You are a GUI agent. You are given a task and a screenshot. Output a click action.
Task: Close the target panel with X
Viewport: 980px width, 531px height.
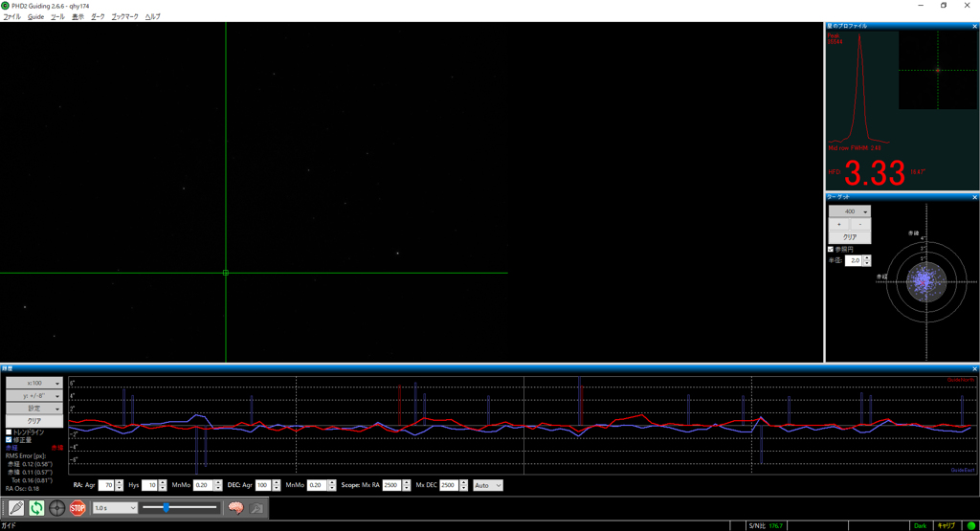[974, 197]
